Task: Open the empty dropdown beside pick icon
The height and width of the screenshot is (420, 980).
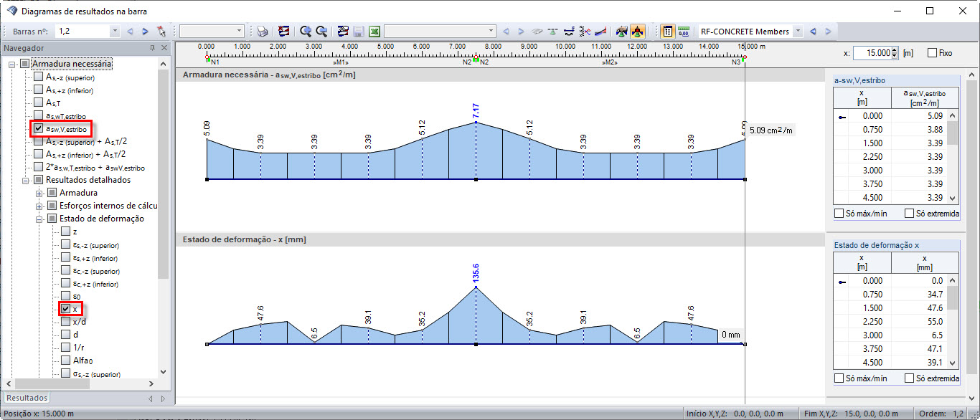Action: coord(240,32)
